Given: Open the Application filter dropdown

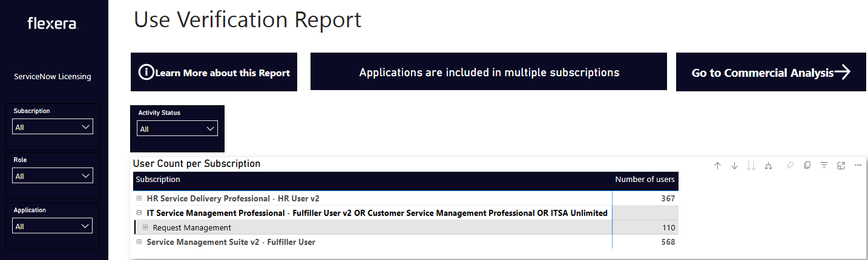Looking at the screenshot, I should [53, 226].
